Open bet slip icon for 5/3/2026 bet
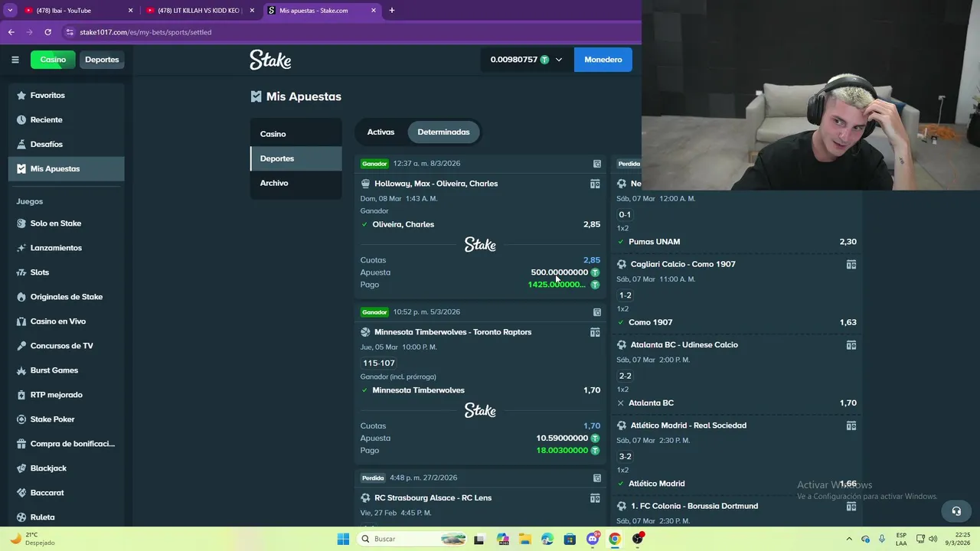The image size is (980, 551). coord(597,312)
